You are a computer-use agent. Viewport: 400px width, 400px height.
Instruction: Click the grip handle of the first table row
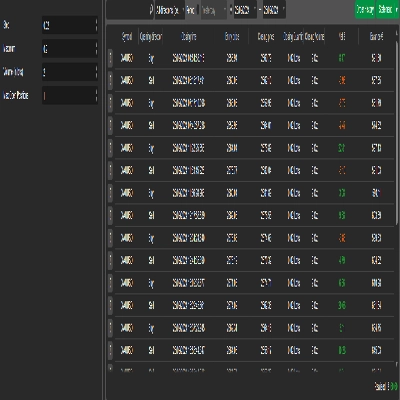click(x=111, y=58)
